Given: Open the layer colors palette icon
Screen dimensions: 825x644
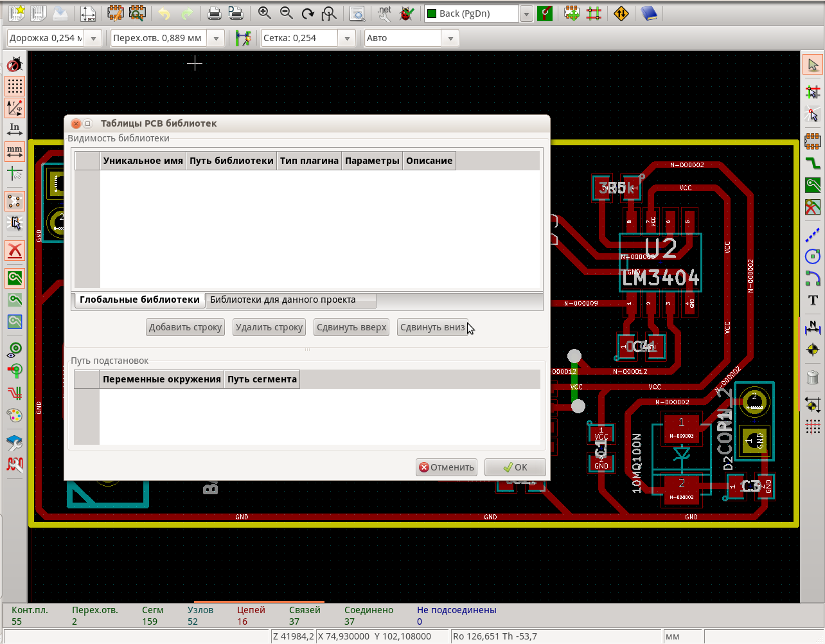Looking at the screenshot, I should click(15, 416).
